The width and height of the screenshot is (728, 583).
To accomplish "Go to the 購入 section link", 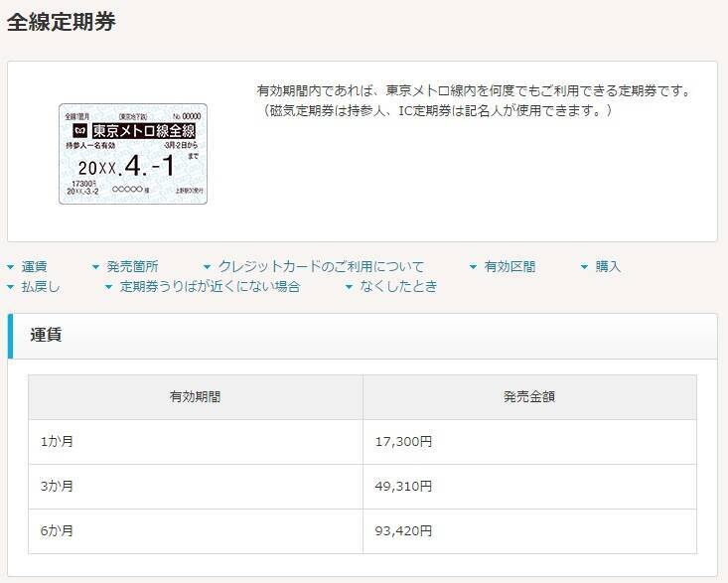I will [607, 267].
